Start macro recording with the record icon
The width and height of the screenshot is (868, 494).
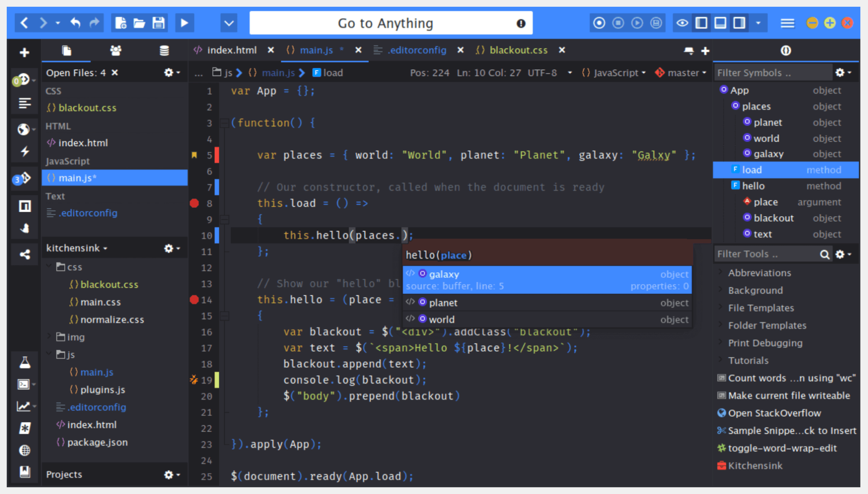(x=599, y=23)
